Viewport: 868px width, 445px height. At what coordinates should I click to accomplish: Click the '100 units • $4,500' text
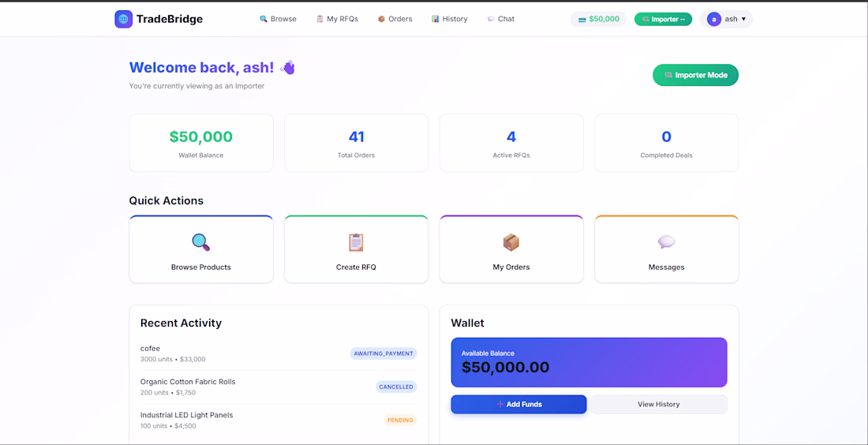click(x=168, y=425)
